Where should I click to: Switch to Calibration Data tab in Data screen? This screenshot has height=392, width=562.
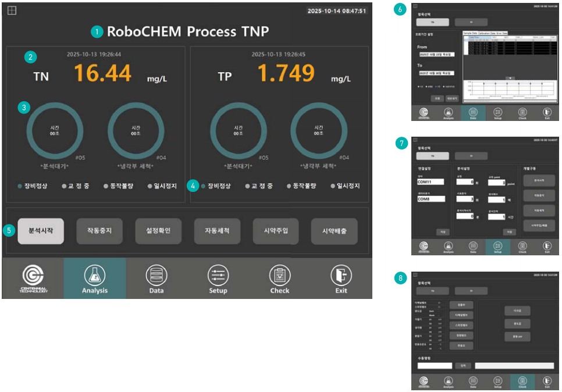click(486, 33)
